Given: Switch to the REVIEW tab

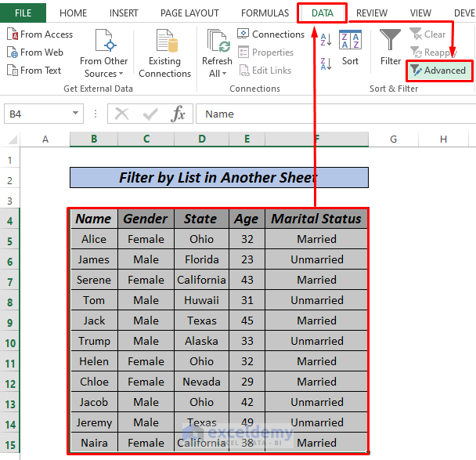Looking at the screenshot, I should (372, 13).
